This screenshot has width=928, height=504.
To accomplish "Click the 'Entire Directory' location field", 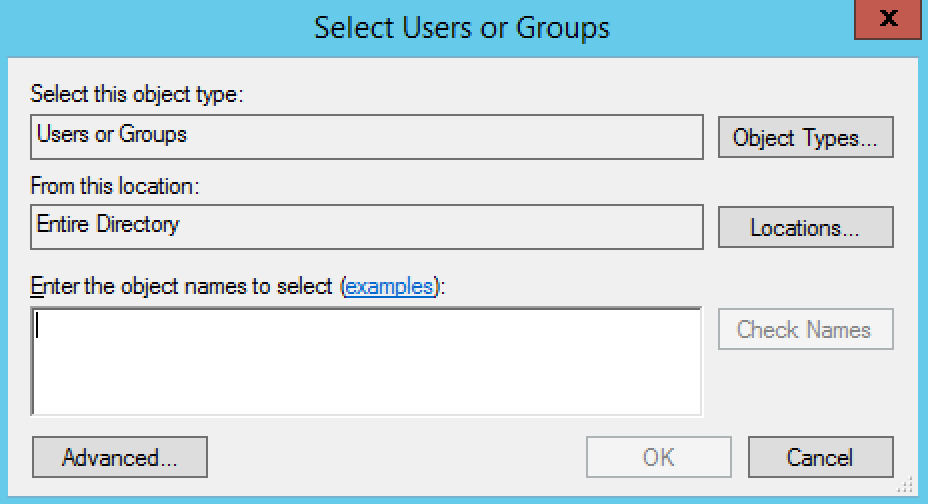I will (367, 227).
